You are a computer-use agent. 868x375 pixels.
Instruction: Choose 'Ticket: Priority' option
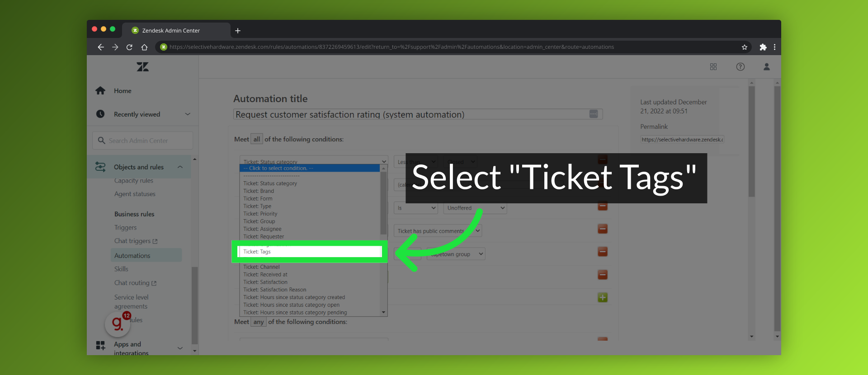click(x=310, y=214)
